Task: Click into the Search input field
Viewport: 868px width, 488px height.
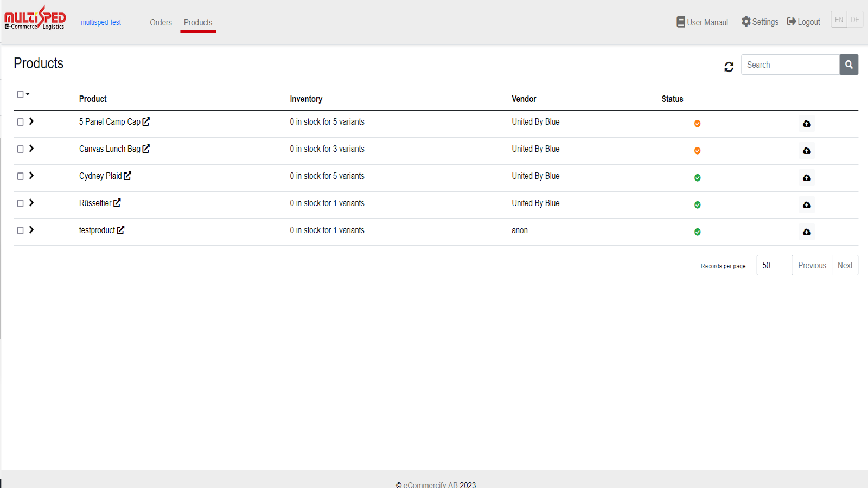Action: [790, 65]
